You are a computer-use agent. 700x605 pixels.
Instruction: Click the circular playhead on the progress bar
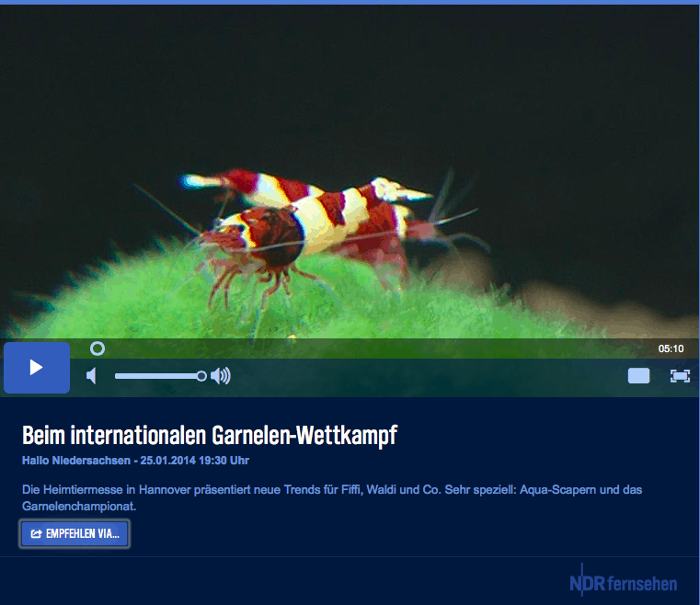point(98,348)
